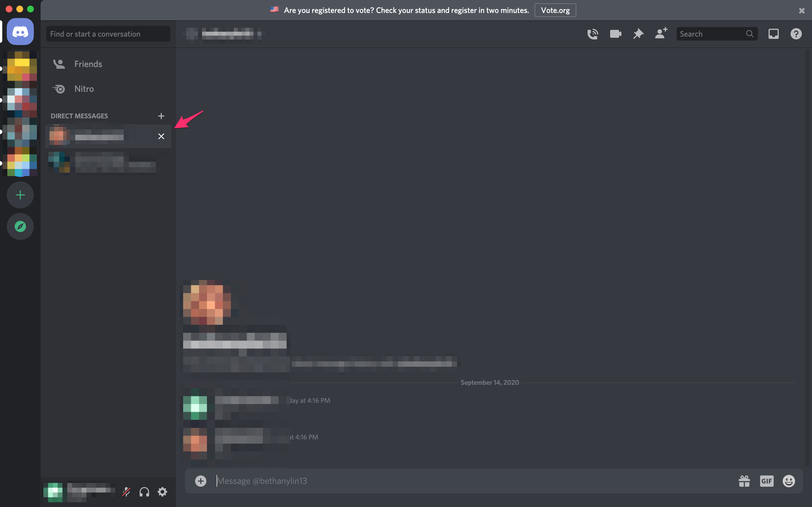Click the user settings gear icon
812x507 pixels.
162,491
